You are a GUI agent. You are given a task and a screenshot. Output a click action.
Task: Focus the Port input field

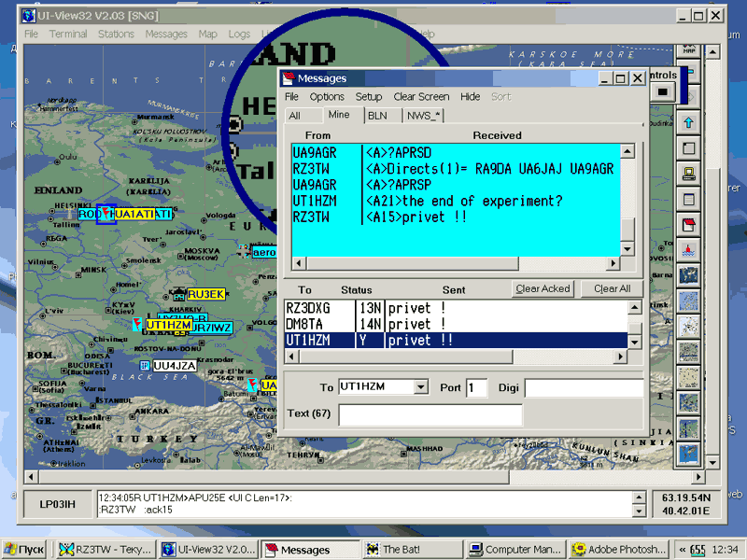[476, 387]
